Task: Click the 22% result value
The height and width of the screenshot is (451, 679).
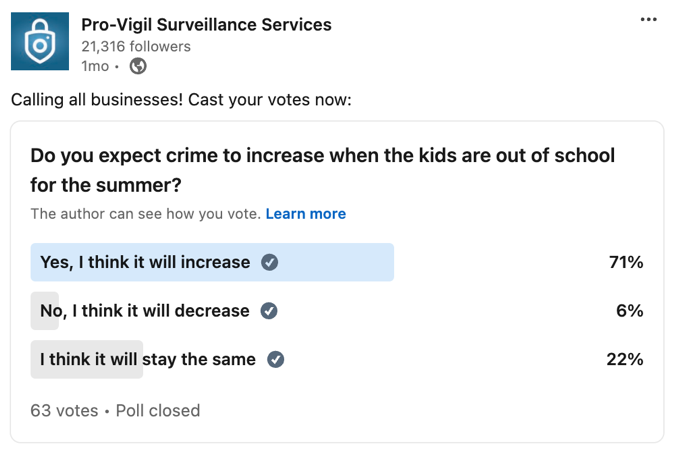Action: click(x=625, y=359)
